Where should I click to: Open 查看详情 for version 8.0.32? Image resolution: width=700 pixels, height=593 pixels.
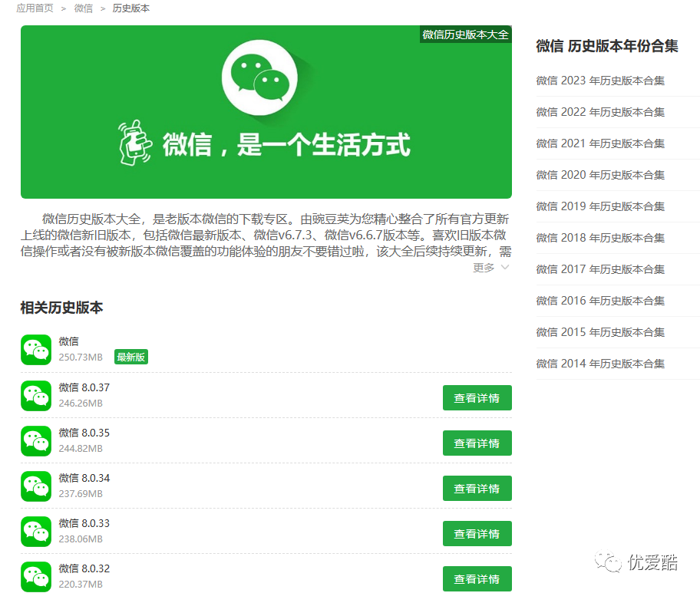coord(477,578)
